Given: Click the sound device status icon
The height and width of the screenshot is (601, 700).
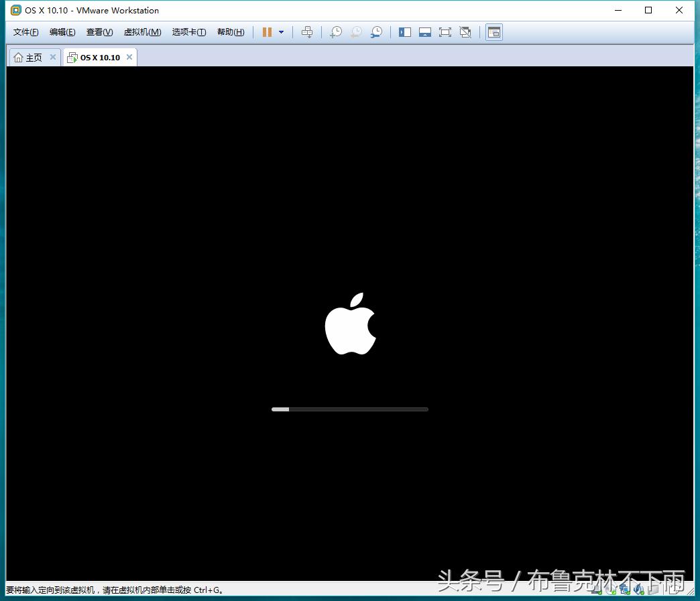Looking at the screenshot, I should pyautogui.click(x=639, y=590).
